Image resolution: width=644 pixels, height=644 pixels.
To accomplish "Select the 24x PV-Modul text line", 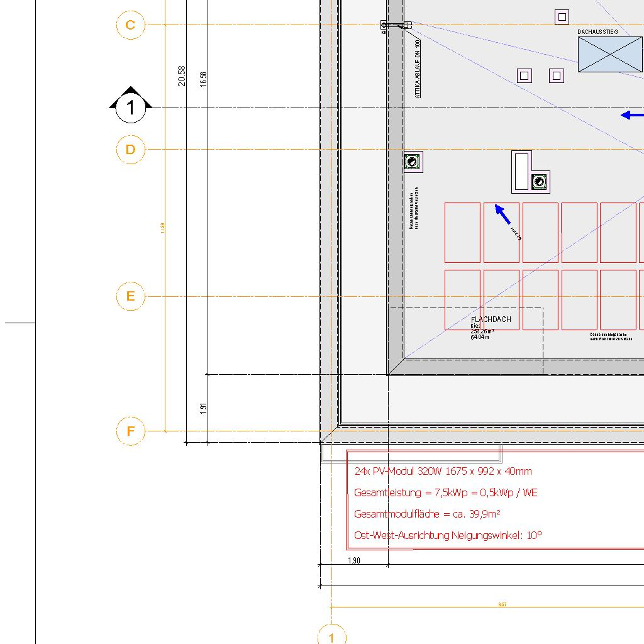I will click(x=443, y=471).
